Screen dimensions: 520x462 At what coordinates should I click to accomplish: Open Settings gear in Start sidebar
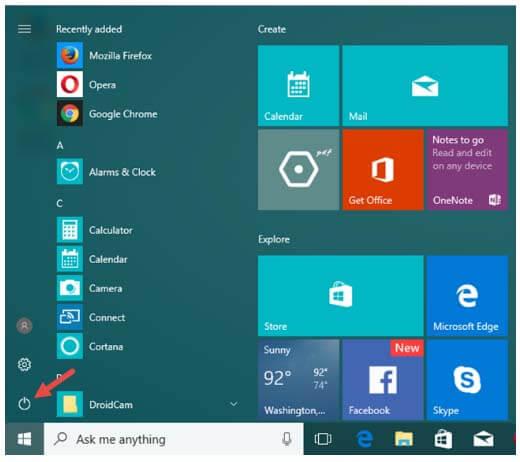click(24, 364)
